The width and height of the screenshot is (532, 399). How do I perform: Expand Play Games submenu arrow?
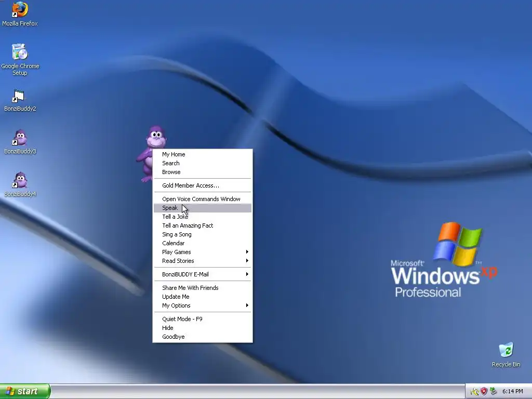tap(247, 252)
